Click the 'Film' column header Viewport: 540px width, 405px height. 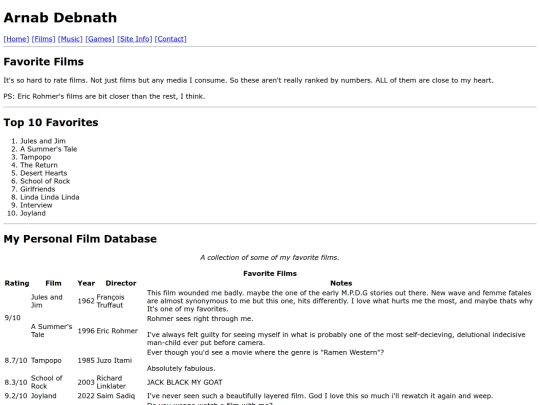click(x=53, y=283)
